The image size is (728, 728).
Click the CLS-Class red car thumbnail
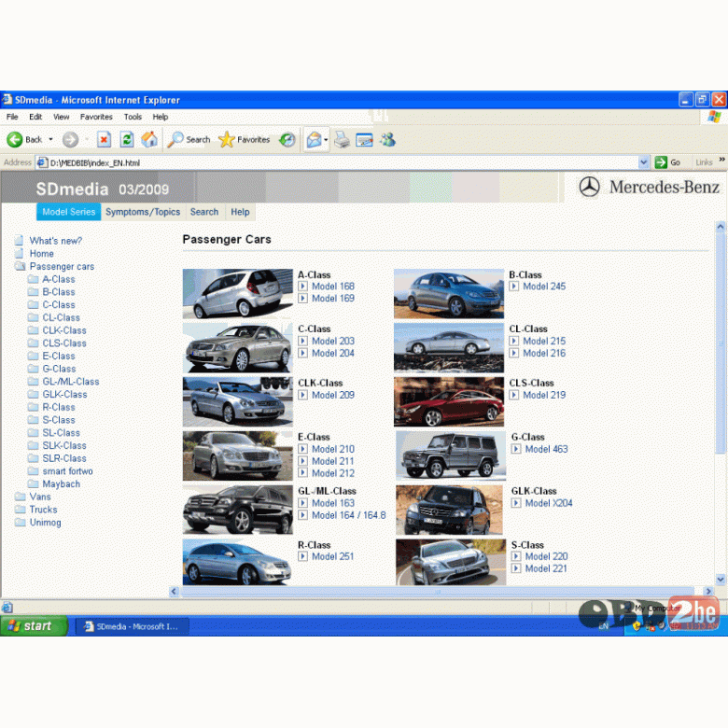coord(449,401)
